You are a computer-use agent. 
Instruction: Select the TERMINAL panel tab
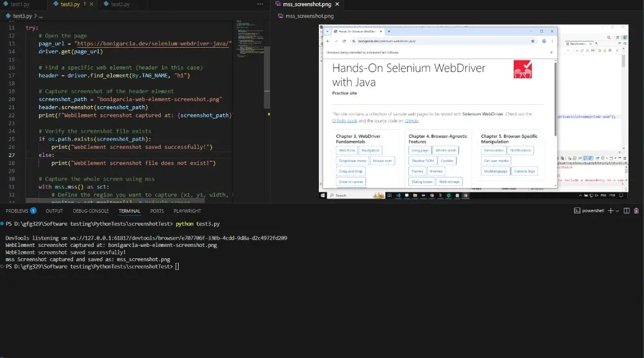pos(130,211)
